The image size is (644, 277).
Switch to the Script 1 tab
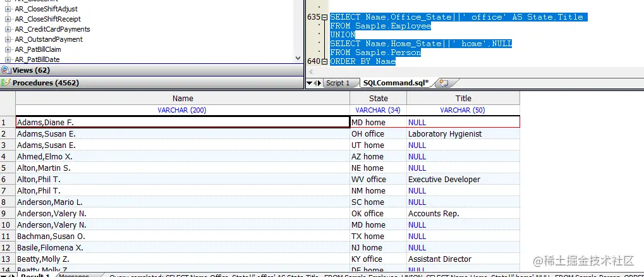(x=337, y=83)
